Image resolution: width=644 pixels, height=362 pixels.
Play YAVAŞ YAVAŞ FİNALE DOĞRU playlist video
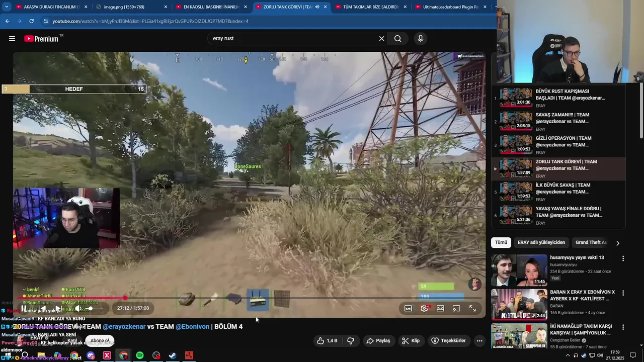click(558, 215)
